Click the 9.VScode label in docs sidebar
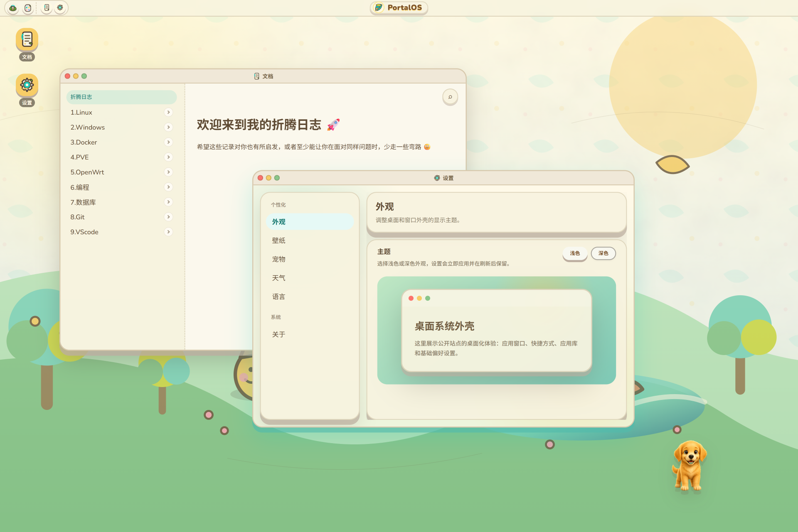This screenshot has width=798, height=532. pyautogui.click(x=84, y=232)
